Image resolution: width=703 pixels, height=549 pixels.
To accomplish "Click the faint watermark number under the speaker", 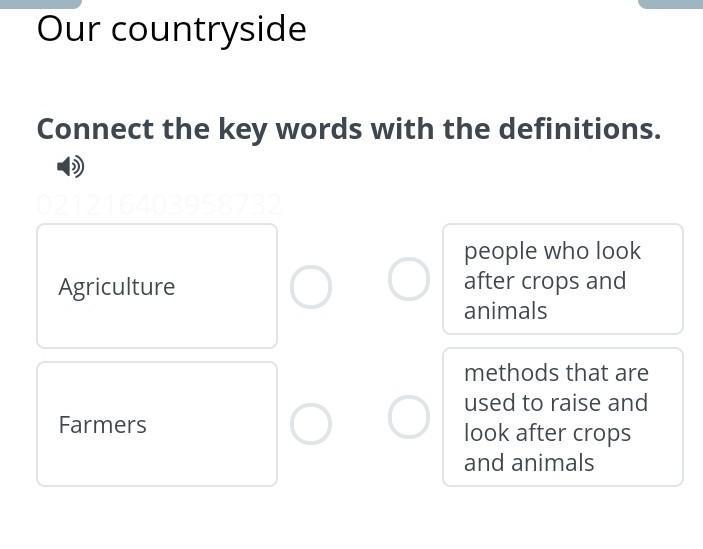I will (159, 205).
